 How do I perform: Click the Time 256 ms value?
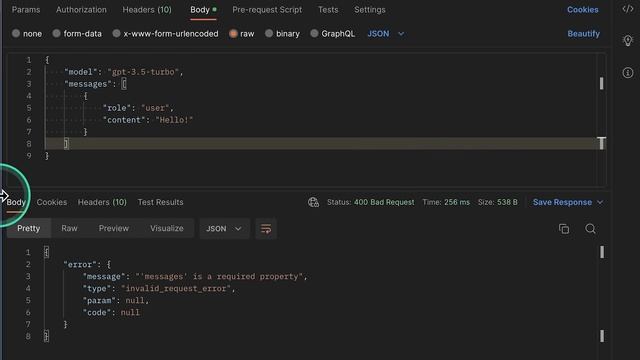(457, 202)
